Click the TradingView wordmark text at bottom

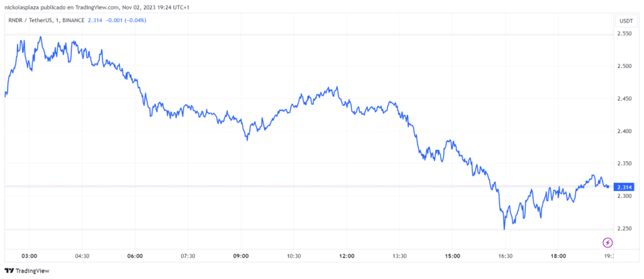pyautogui.click(x=31, y=271)
